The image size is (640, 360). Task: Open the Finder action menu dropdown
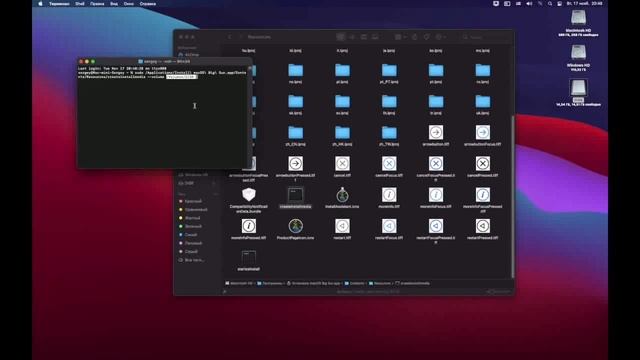tap(441, 37)
